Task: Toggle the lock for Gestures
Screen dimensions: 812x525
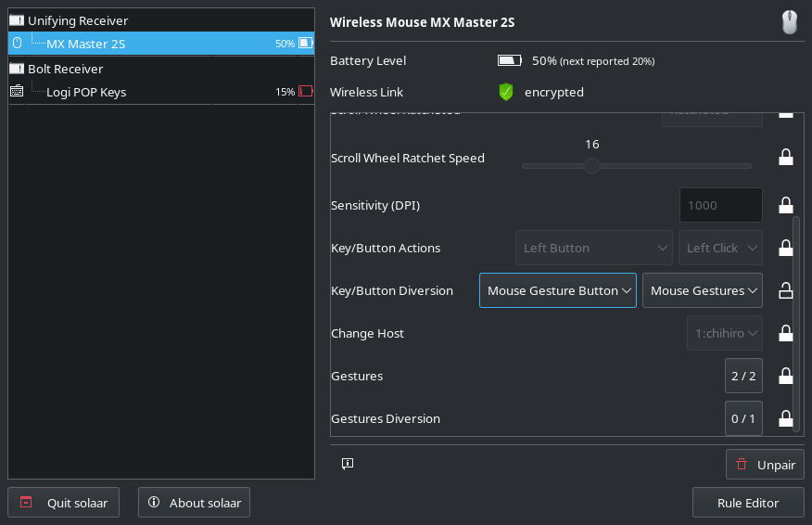Action: 786,376
